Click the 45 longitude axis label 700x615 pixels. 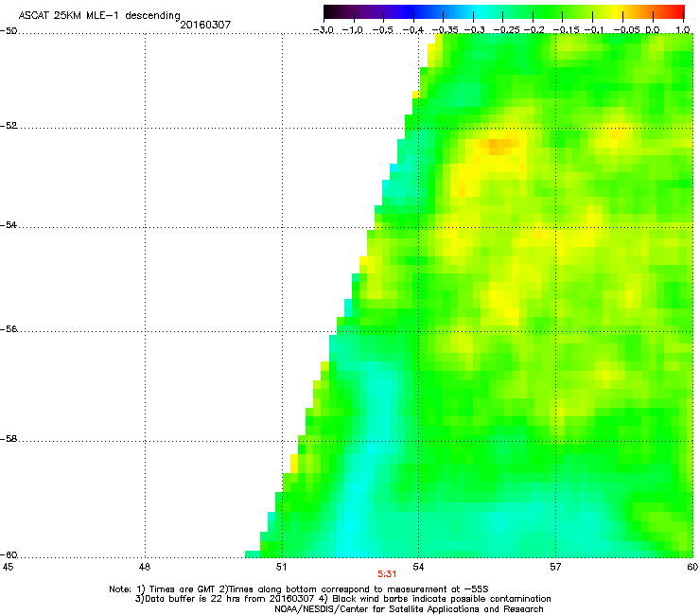[x=8, y=567]
